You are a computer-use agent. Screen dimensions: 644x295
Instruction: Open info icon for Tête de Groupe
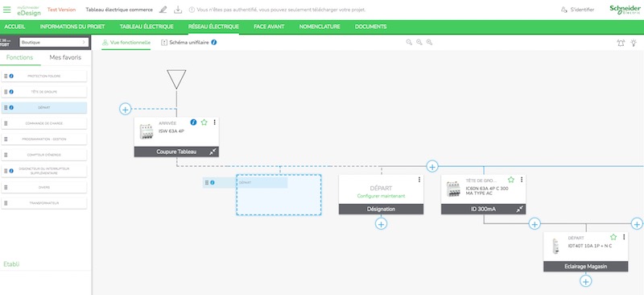11,92
